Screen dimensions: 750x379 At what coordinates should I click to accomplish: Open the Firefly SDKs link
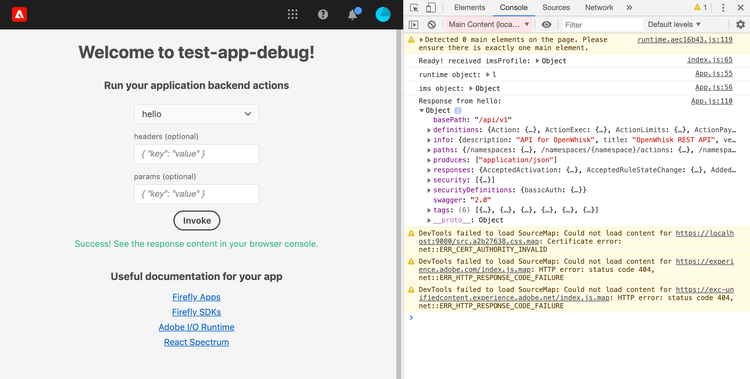197,312
